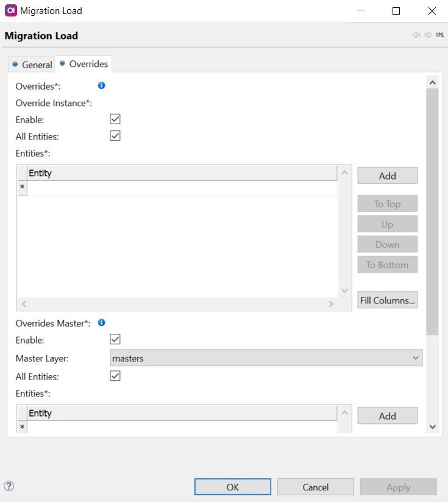Click the forward arrow icon in header

pos(428,35)
